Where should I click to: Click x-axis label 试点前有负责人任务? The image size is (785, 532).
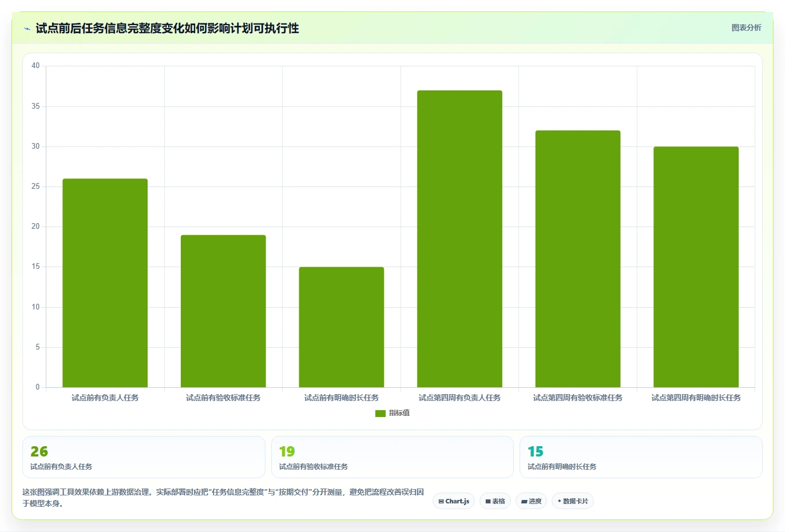point(105,398)
